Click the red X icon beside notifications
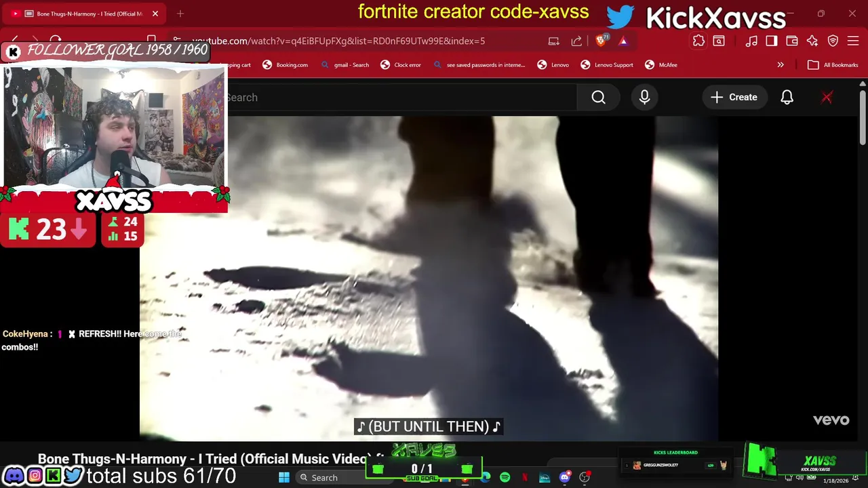The image size is (868, 488). pyautogui.click(x=827, y=98)
